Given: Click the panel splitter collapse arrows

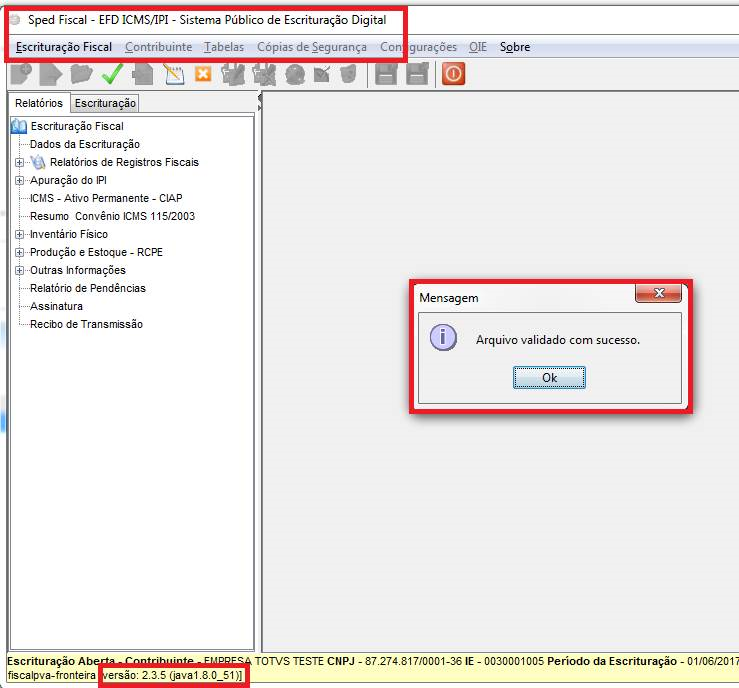Looking at the screenshot, I should pyautogui.click(x=260, y=102).
